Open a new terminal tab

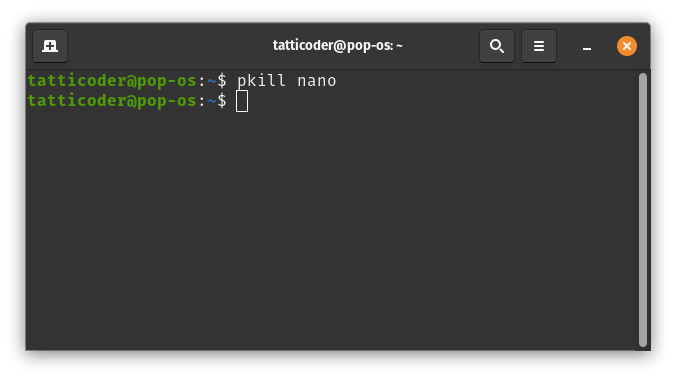[x=50, y=46]
